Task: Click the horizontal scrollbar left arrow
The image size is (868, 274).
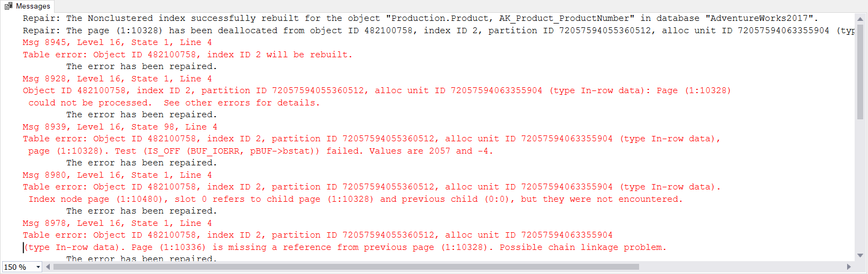Action: (x=48, y=267)
